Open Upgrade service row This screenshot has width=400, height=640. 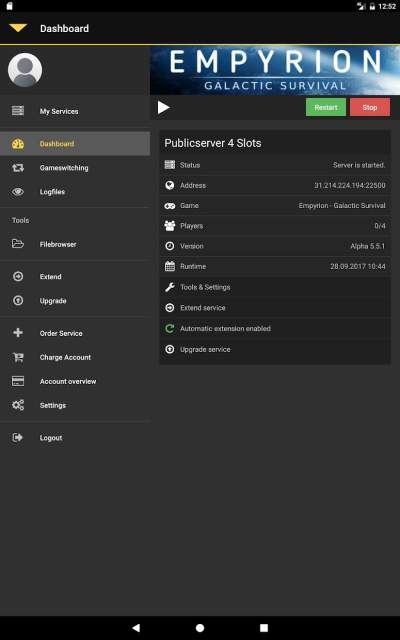point(275,349)
